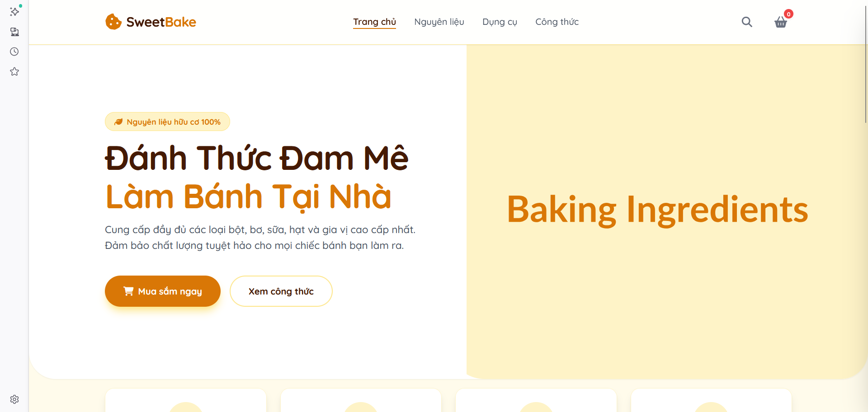
Task: Click the SweetBake cookie logo
Action: click(x=113, y=21)
